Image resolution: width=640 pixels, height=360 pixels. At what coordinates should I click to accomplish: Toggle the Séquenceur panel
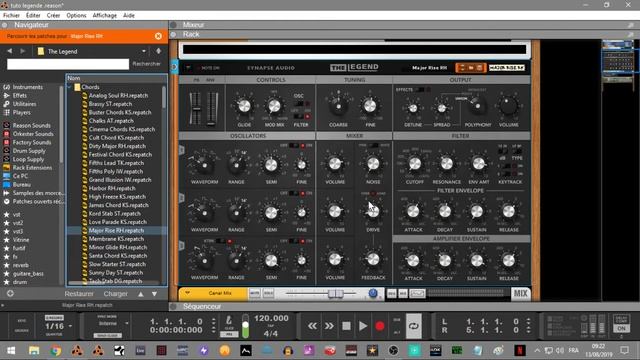(173, 307)
